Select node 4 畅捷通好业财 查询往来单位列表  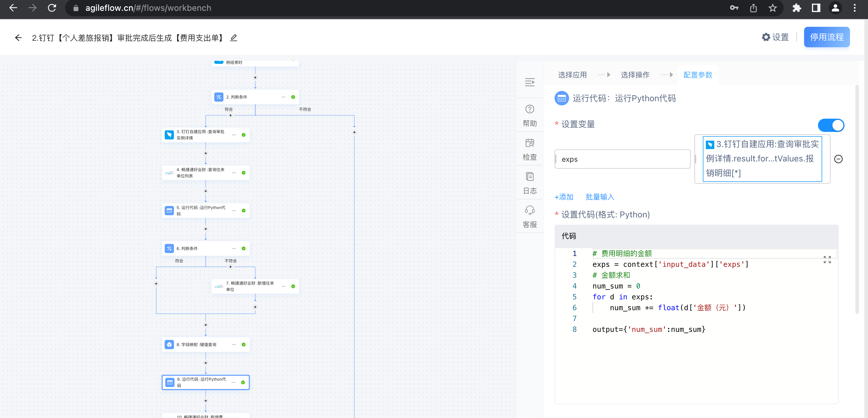tap(206, 173)
